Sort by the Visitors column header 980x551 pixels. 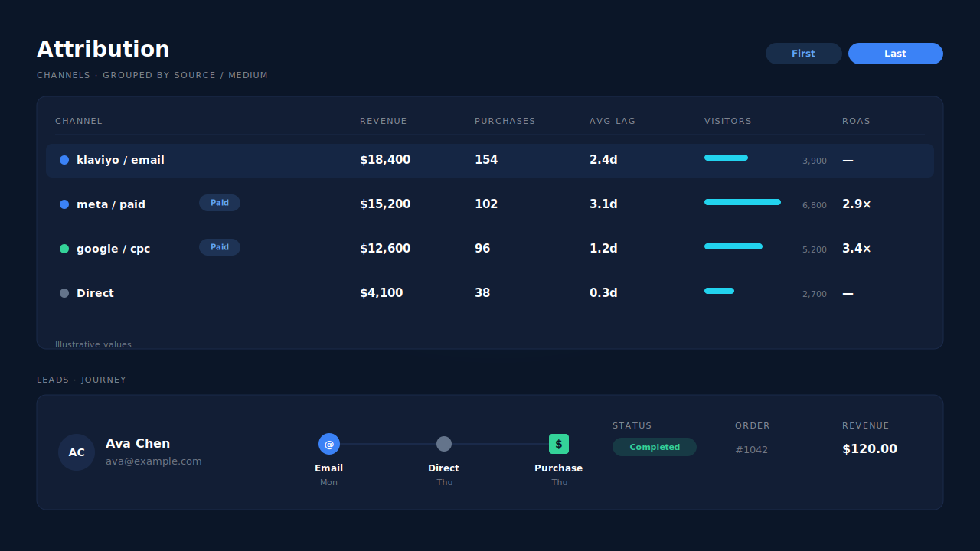[x=728, y=121]
